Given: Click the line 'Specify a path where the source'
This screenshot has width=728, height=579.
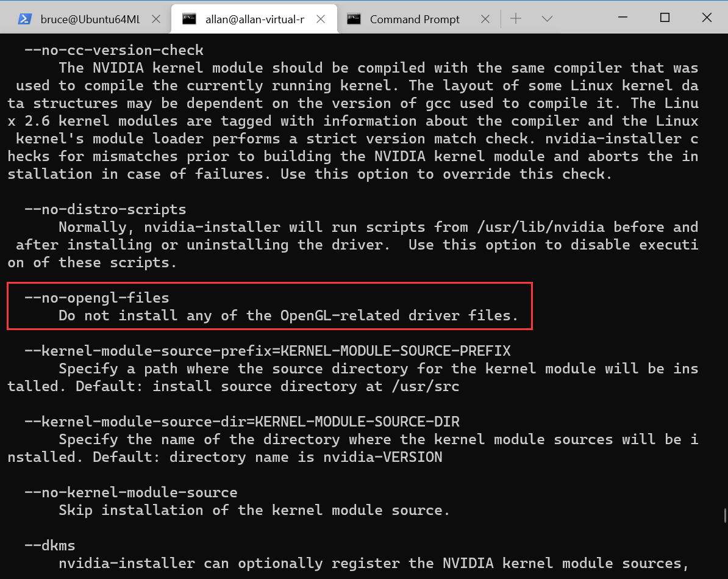Looking at the screenshot, I should click(x=379, y=369).
